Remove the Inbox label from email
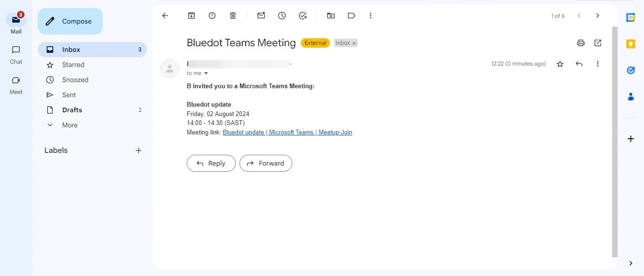 [x=354, y=43]
